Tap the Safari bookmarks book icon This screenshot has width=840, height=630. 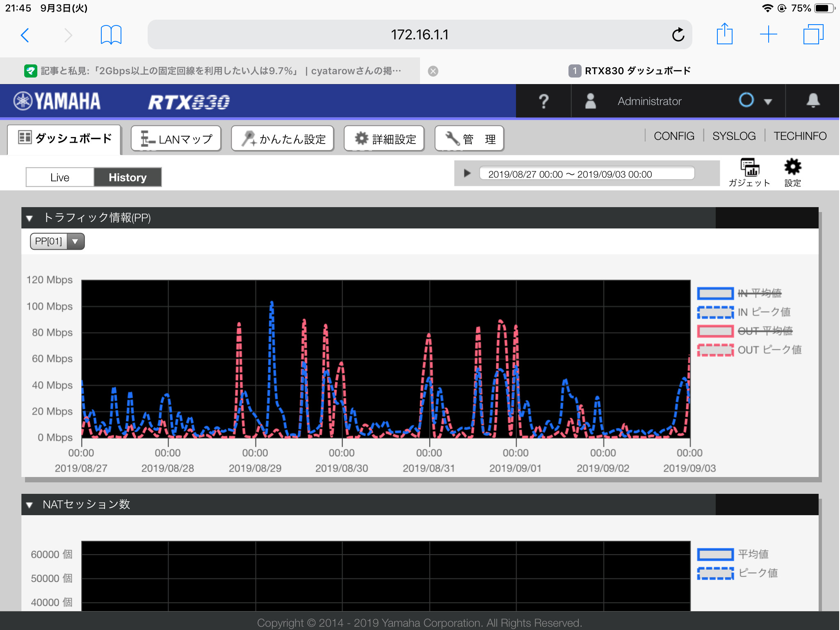pos(111,34)
